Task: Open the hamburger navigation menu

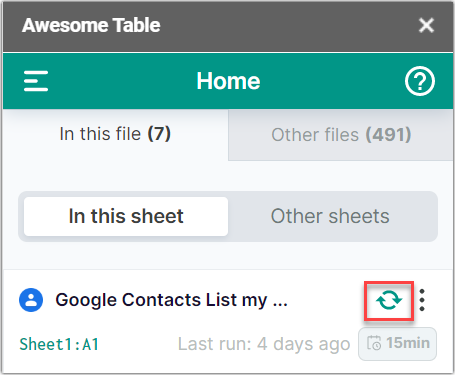Action: click(36, 81)
